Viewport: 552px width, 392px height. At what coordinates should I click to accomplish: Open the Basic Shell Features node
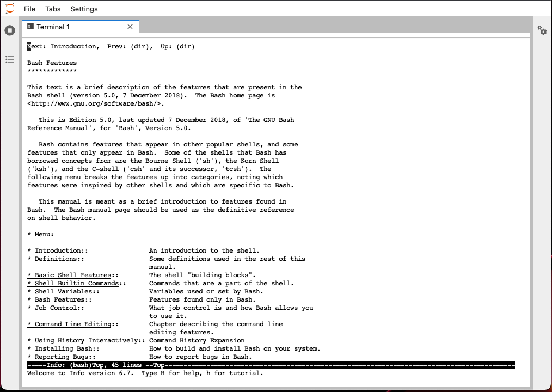click(69, 275)
